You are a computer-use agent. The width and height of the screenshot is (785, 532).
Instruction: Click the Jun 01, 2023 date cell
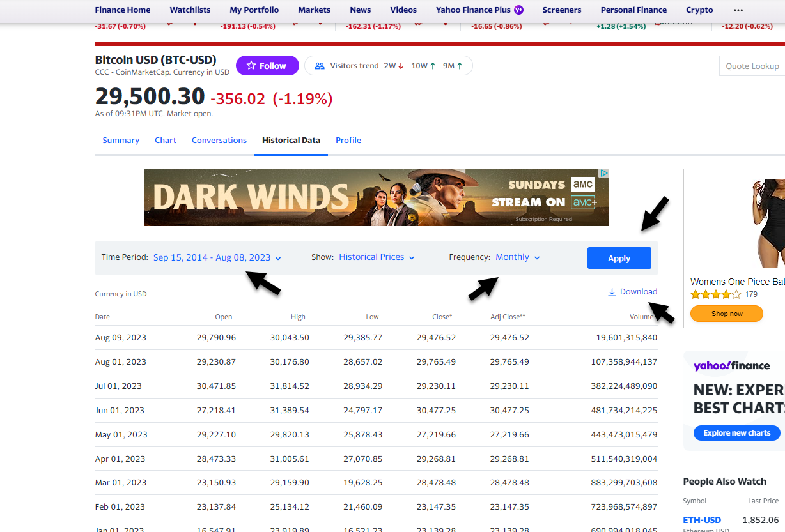coord(120,411)
